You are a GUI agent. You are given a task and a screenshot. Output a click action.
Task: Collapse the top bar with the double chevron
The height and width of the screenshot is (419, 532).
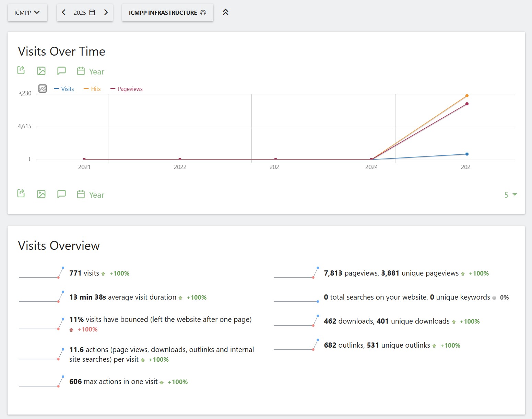[x=225, y=12]
